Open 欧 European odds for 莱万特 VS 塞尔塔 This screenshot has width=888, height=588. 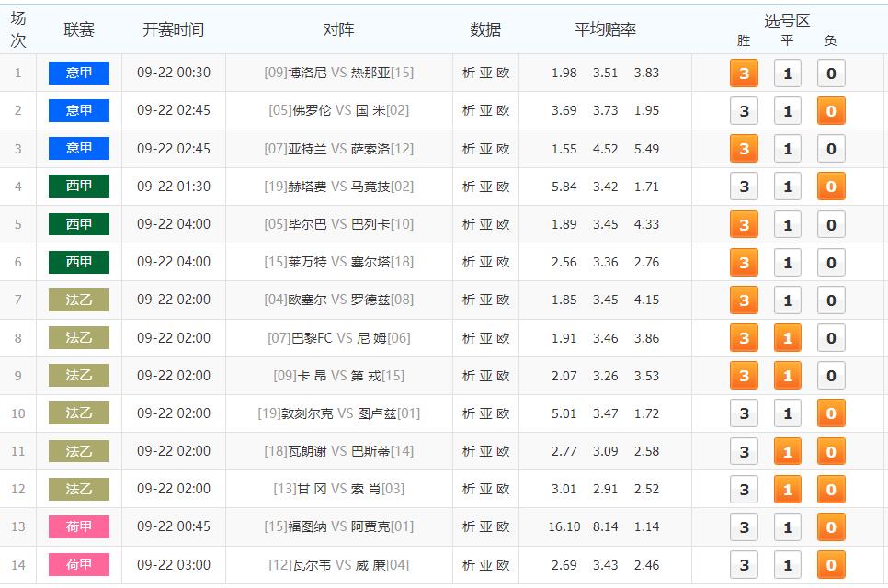[503, 262]
